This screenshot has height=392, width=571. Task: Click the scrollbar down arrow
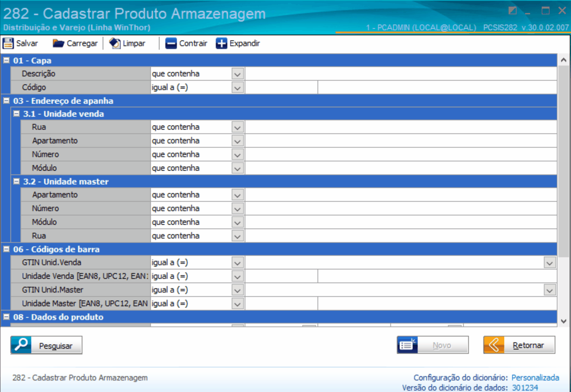click(x=564, y=321)
